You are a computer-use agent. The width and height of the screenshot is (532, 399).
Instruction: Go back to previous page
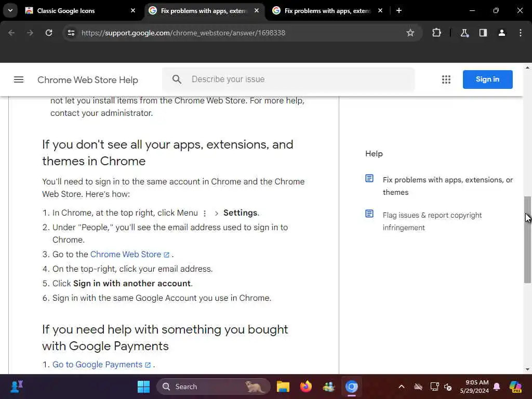click(11, 33)
